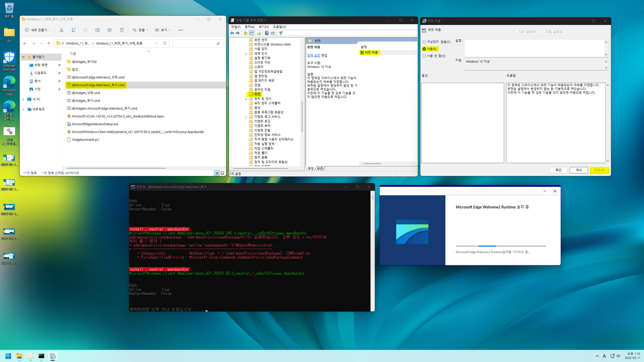Open the '동작(A)' menu in policy editor

pos(250,27)
